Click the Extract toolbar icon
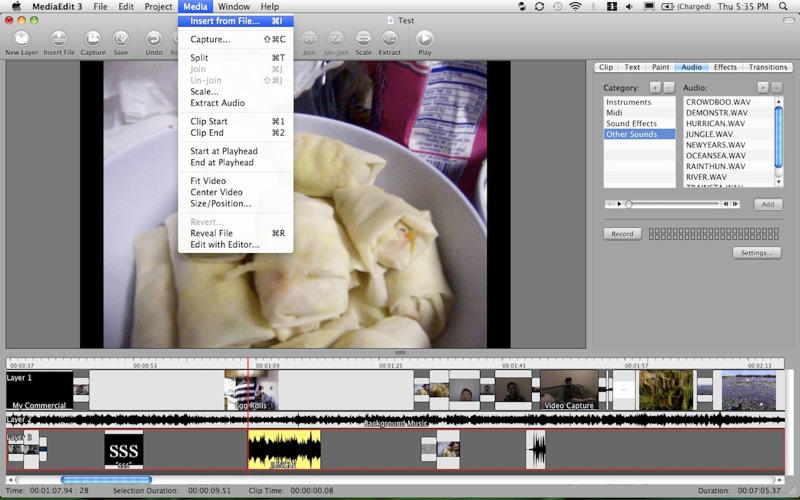The height and width of the screenshot is (500, 800). (x=389, y=39)
